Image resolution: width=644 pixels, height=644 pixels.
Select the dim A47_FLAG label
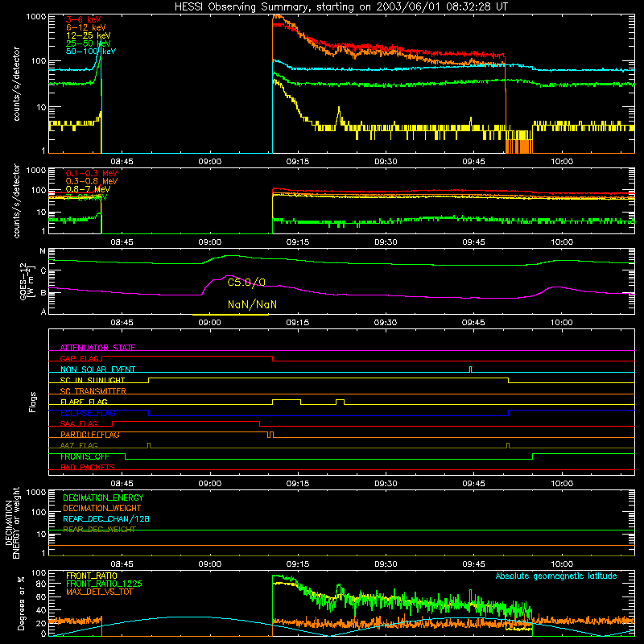pyautogui.click(x=79, y=445)
